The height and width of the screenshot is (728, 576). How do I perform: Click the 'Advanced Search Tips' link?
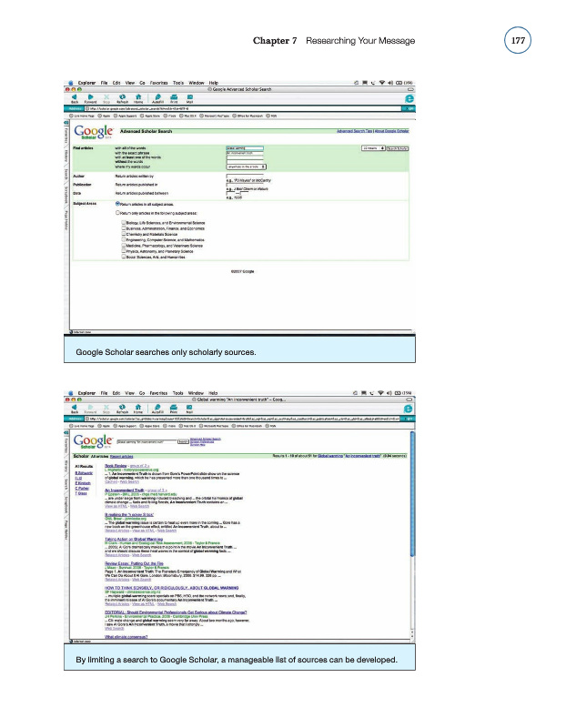[x=356, y=131]
